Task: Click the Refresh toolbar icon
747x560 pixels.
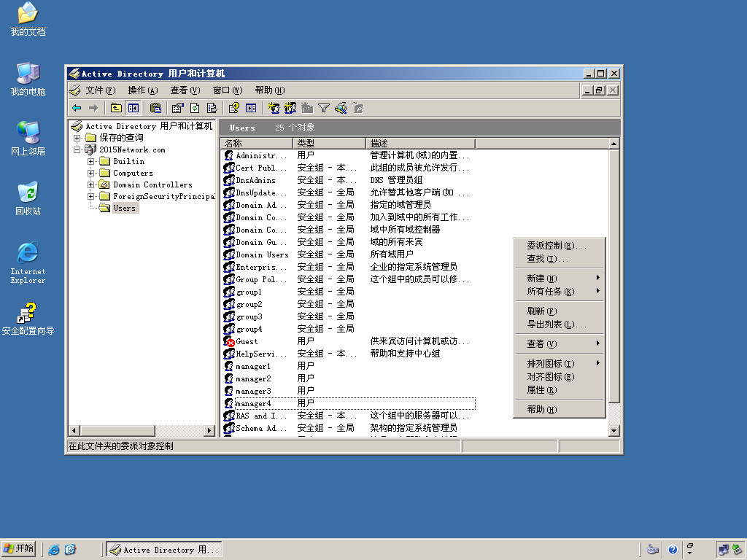Action: [x=195, y=108]
